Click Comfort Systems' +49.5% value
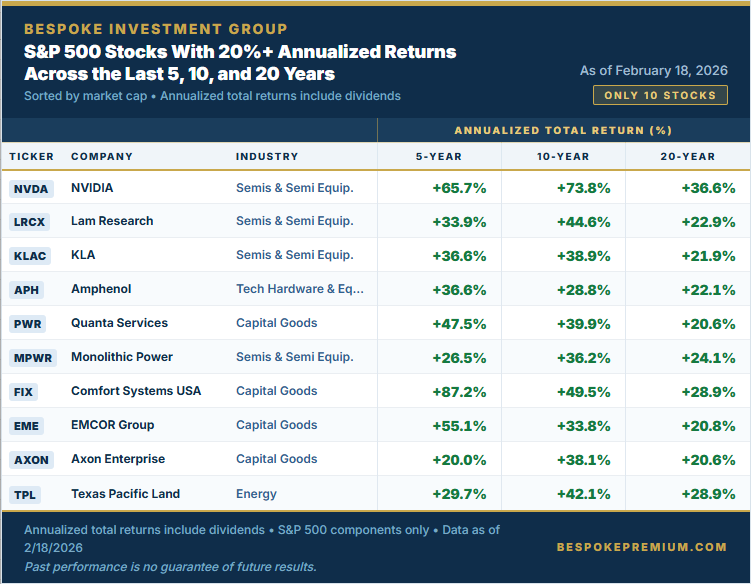 584,392
